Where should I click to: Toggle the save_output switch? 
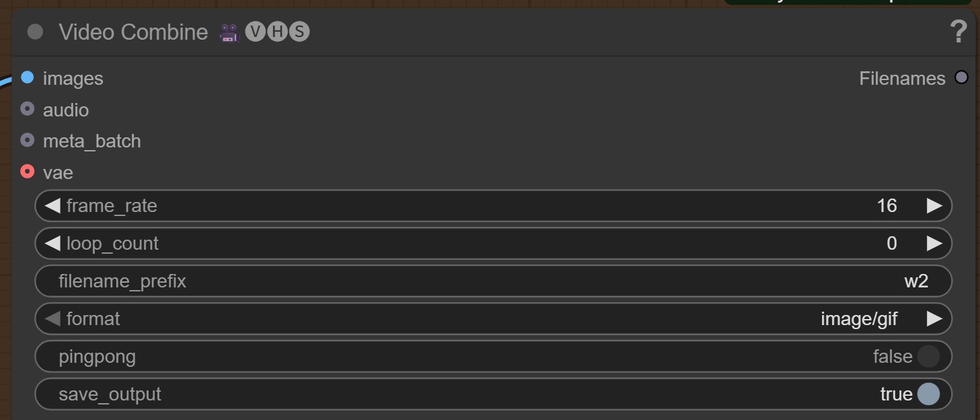(928, 394)
